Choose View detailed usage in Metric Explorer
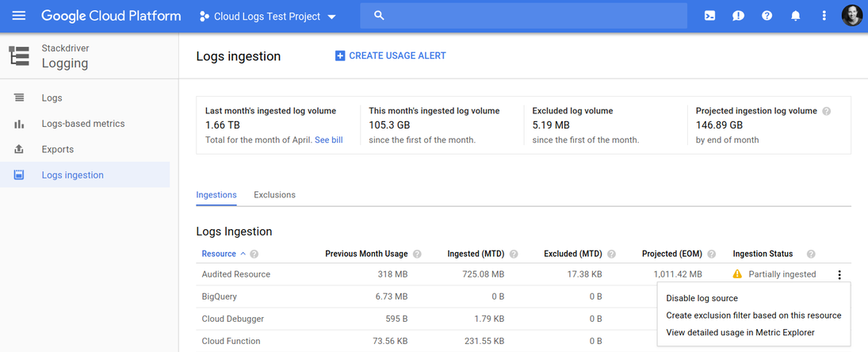This screenshot has height=352, width=868. click(x=740, y=333)
